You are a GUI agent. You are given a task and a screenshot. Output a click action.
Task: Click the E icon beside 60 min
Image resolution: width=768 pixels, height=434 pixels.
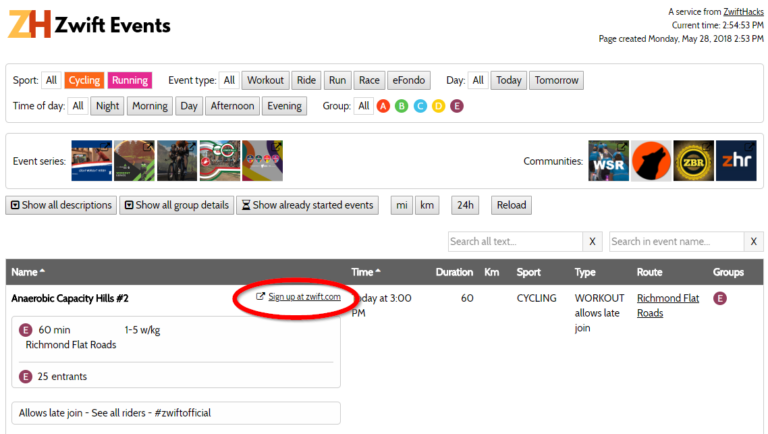[25, 330]
